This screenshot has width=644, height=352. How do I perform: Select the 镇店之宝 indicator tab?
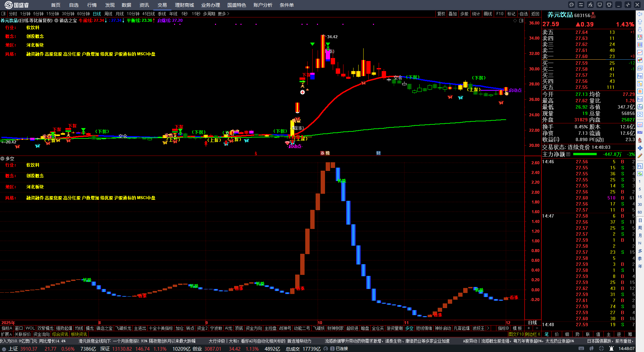click(x=105, y=328)
